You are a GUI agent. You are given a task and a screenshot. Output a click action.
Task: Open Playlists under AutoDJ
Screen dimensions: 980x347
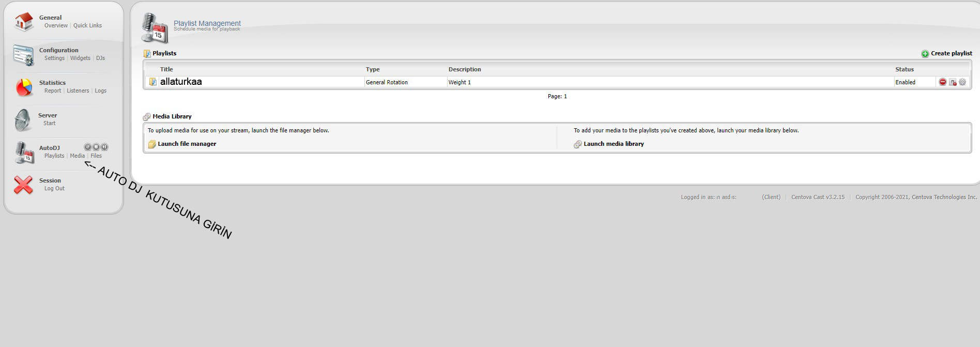(x=54, y=156)
